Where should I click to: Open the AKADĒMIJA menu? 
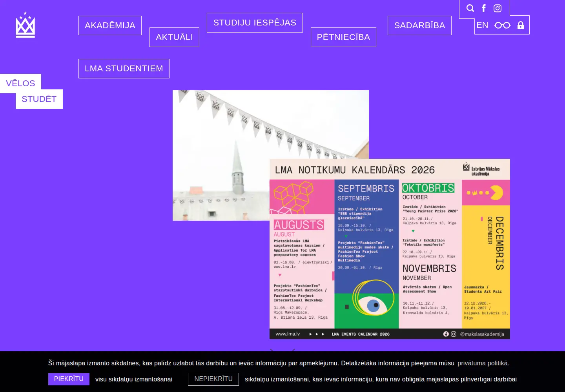[110, 25]
